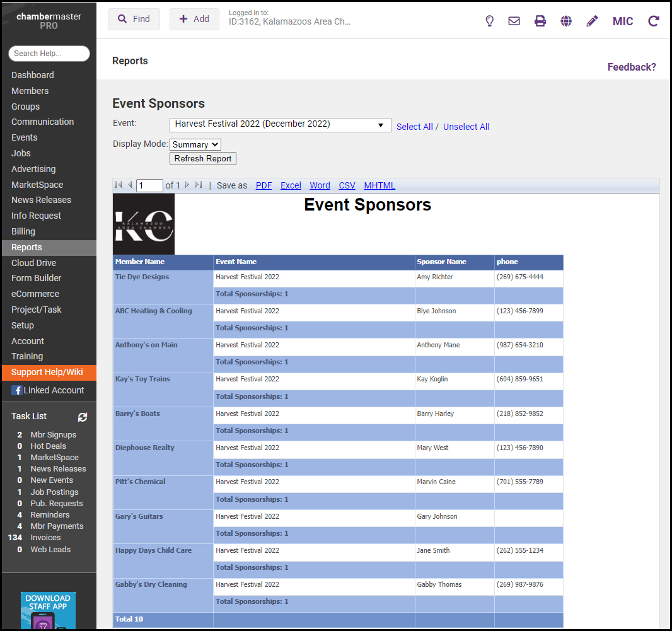Open Communication in sidebar
The image size is (672, 631).
click(42, 122)
